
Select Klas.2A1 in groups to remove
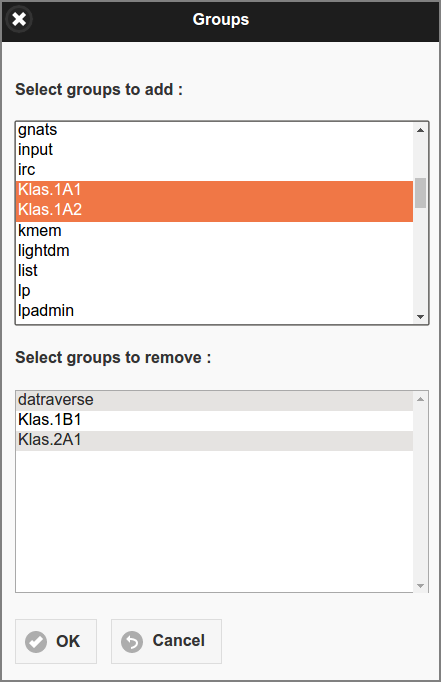point(214,440)
